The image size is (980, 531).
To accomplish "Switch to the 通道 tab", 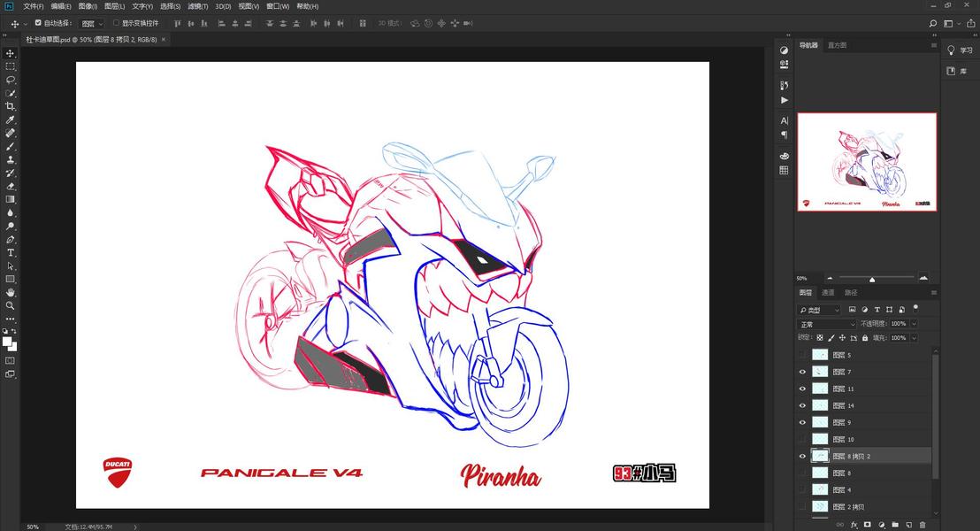I will [x=828, y=293].
